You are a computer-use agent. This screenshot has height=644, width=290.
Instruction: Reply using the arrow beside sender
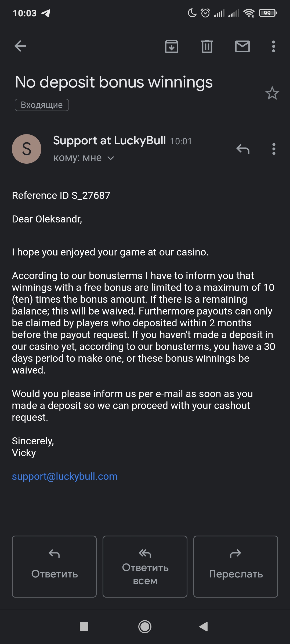pos(243,149)
